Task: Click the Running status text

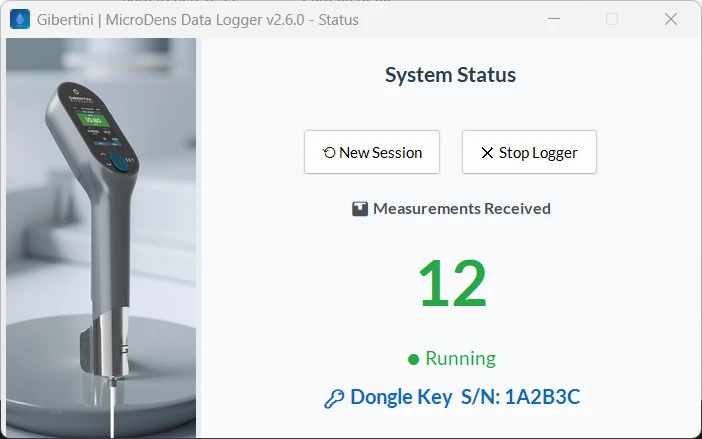Action: [x=460, y=358]
